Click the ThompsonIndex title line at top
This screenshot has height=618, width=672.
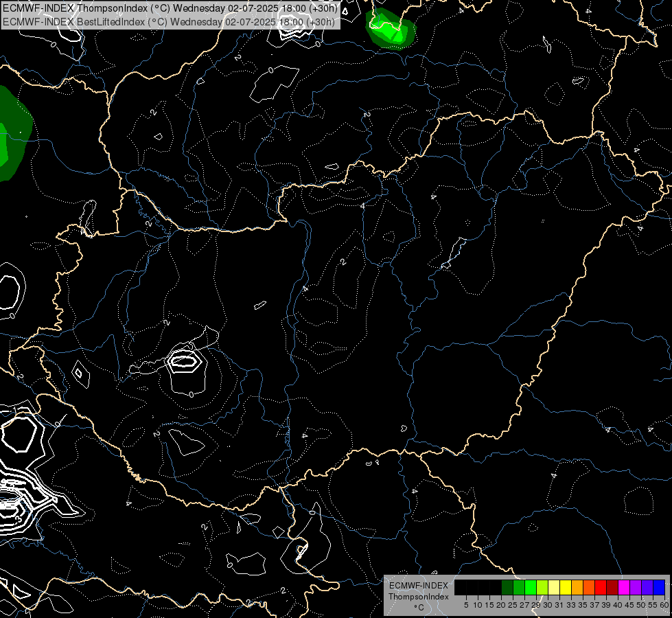click(x=170, y=8)
